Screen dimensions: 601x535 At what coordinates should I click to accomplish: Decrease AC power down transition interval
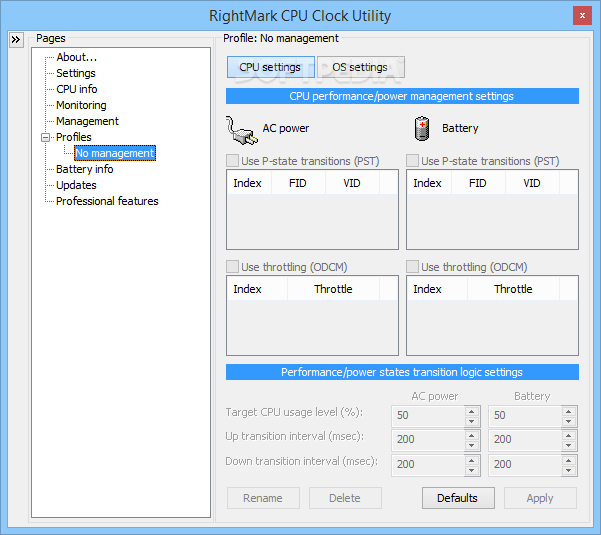pos(472,471)
